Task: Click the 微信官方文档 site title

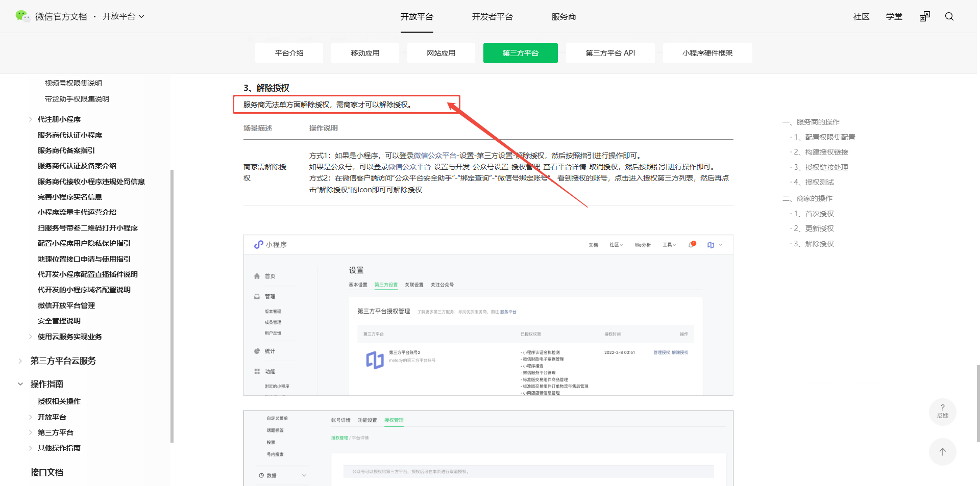Action: [x=61, y=16]
